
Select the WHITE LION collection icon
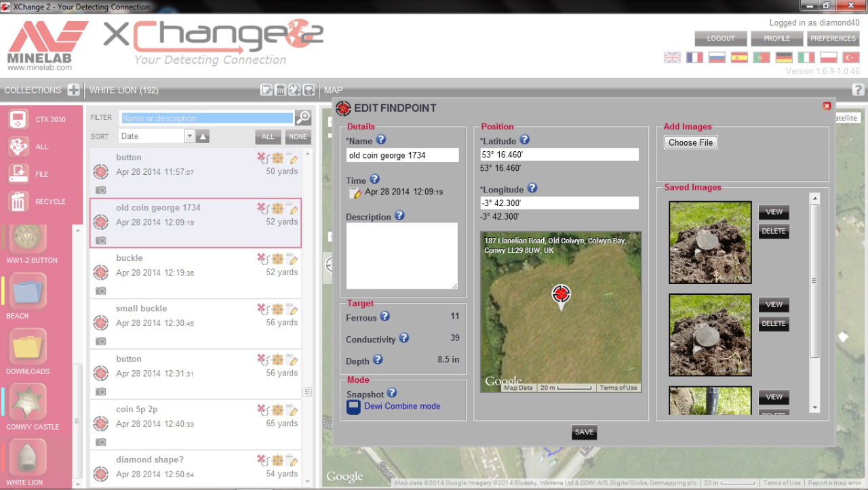pos(28,458)
